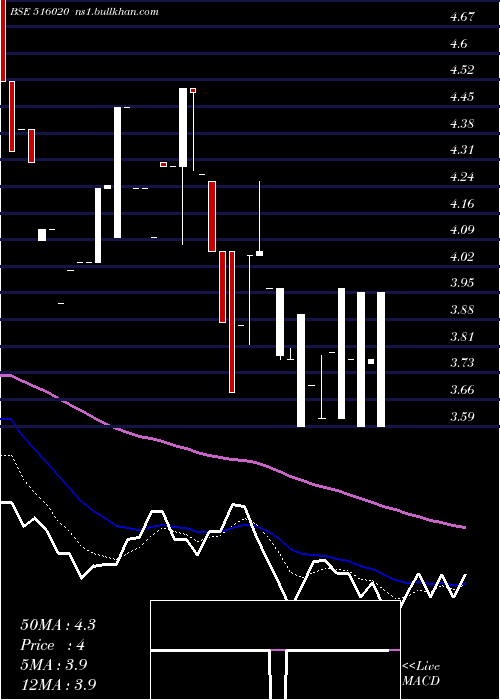Click the '50MA : 4.3' legend text
The width and height of the screenshot is (500, 700).
[58, 625]
